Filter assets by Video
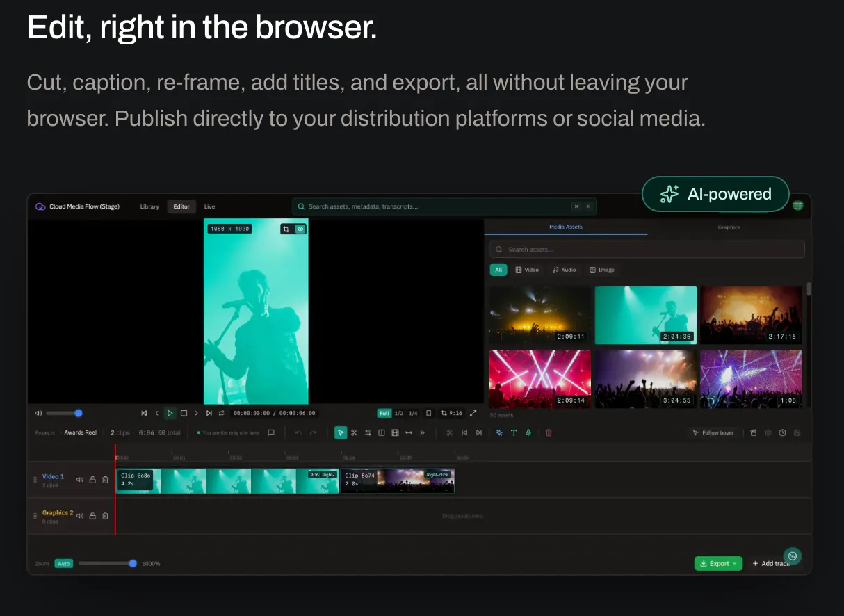The image size is (844, 616). pyautogui.click(x=527, y=270)
